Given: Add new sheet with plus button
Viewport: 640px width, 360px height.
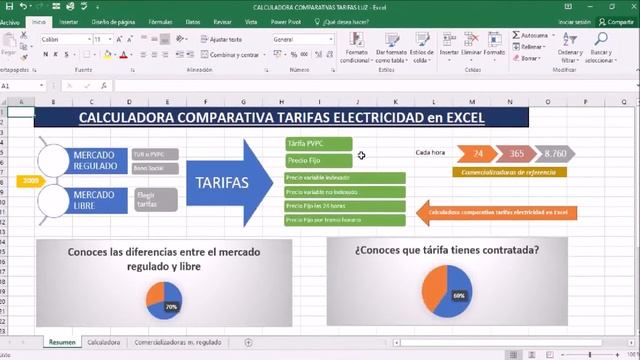Looking at the screenshot, I should (248, 342).
